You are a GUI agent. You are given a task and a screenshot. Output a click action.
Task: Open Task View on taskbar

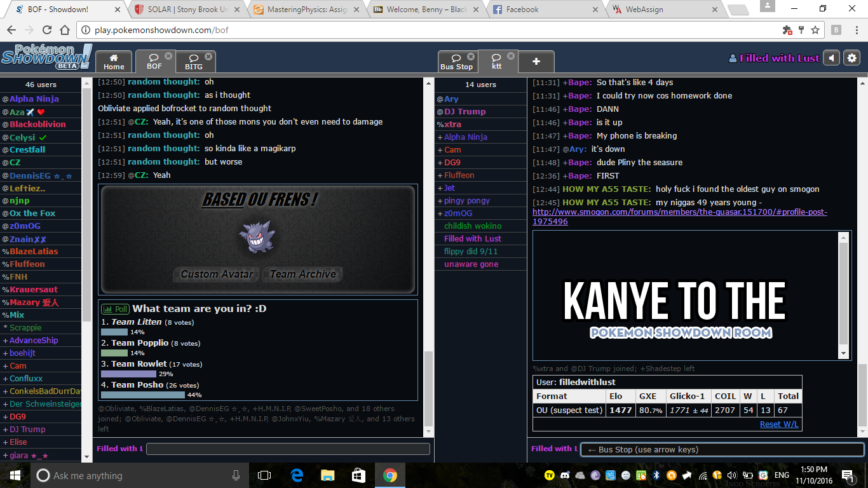(264, 475)
